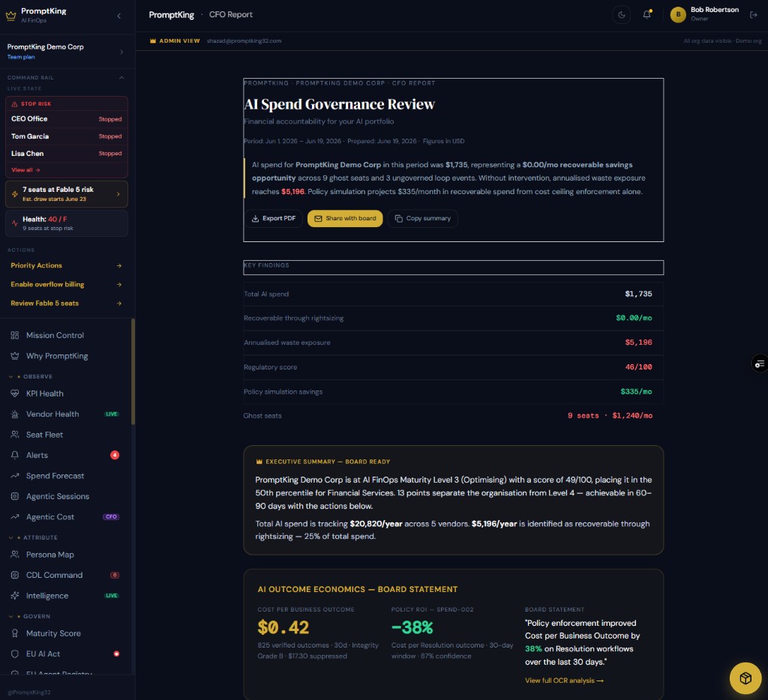This screenshot has height=700, width=768.
Task: Open Alerts page
Action: click(66, 455)
